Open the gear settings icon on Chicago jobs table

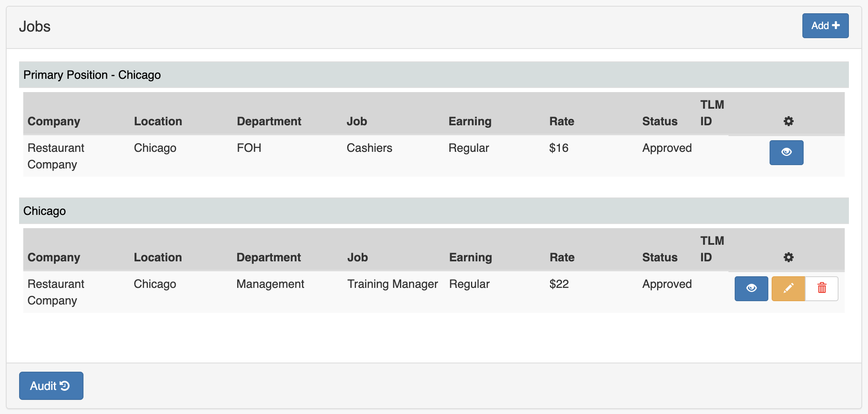pos(788,257)
